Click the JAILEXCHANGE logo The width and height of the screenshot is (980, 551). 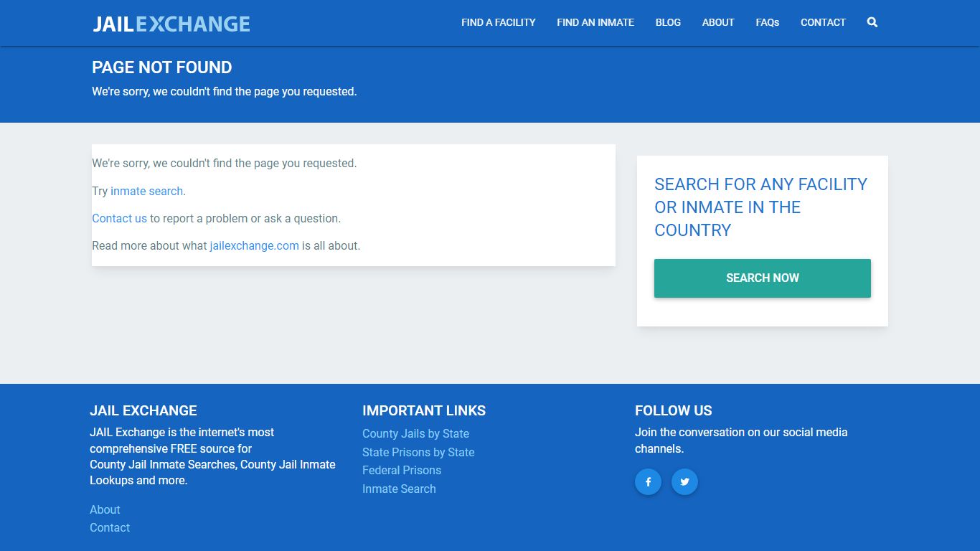tap(171, 23)
